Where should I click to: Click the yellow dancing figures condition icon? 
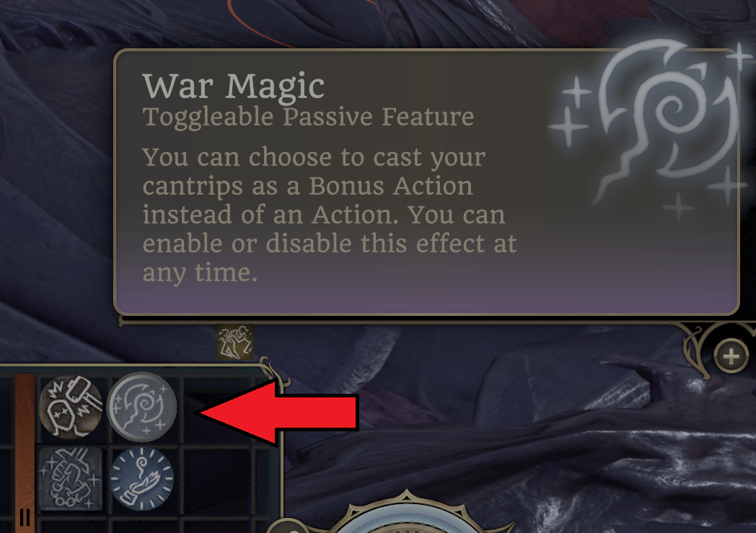point(234,342)
